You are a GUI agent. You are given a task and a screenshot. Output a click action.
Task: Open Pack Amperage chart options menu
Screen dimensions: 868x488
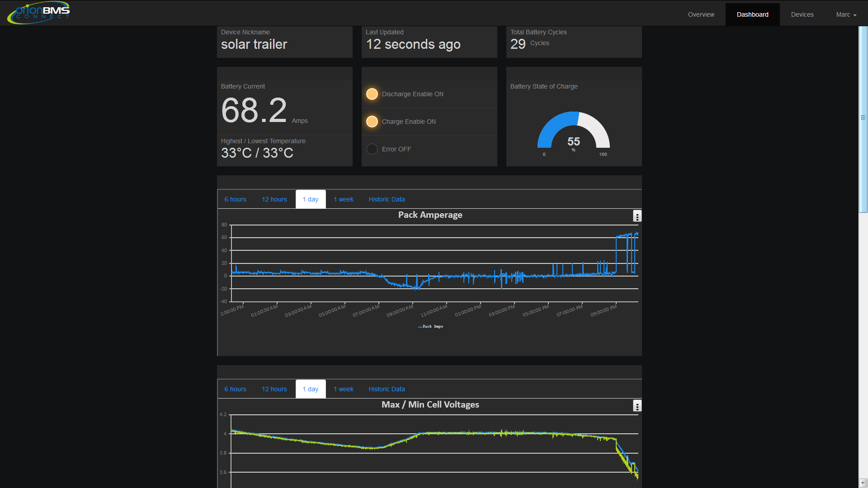(x=637, y=216)
